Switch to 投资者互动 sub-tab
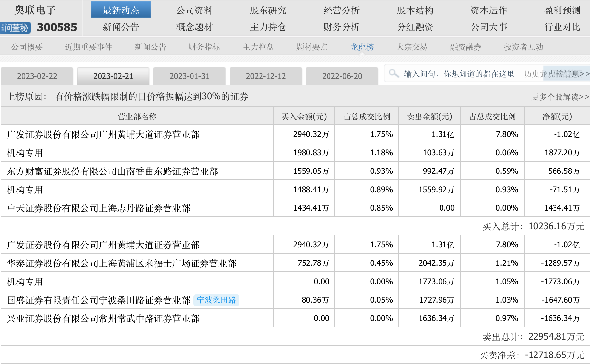 [524, 47]
